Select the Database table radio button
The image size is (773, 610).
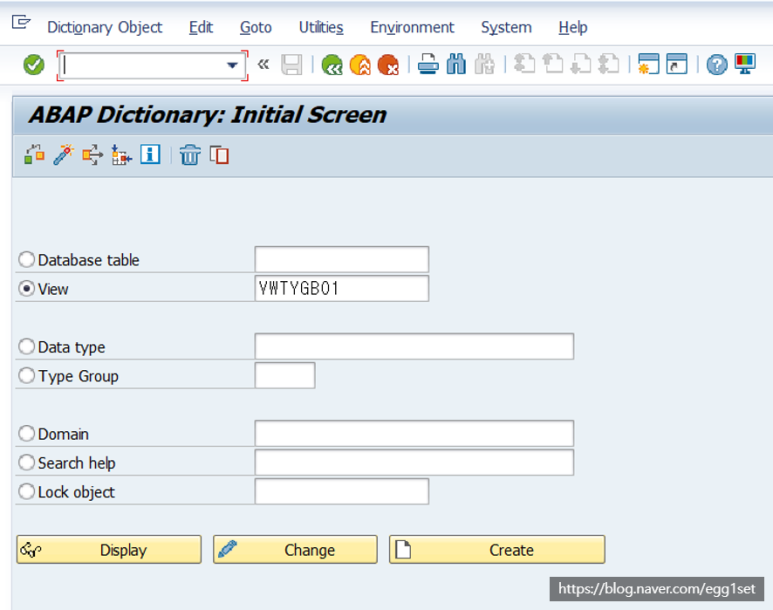pyautogui.click(x=26, y=259)
